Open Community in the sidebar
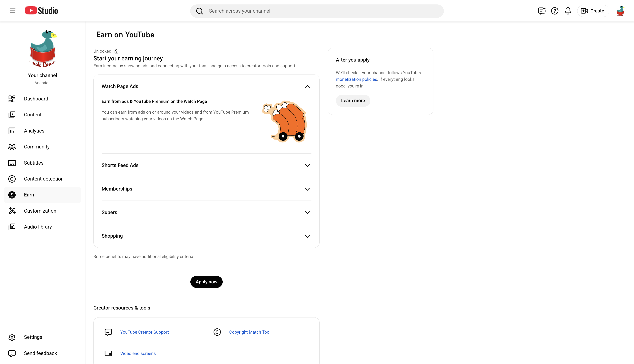Viewport: 634px width, 364px height. point(42,147)
